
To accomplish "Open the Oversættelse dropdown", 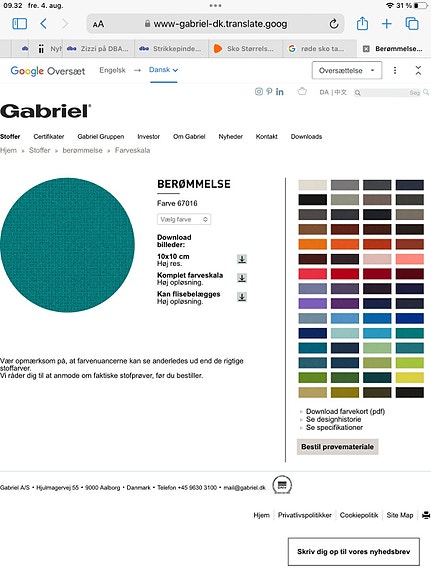I will (347, 70).
